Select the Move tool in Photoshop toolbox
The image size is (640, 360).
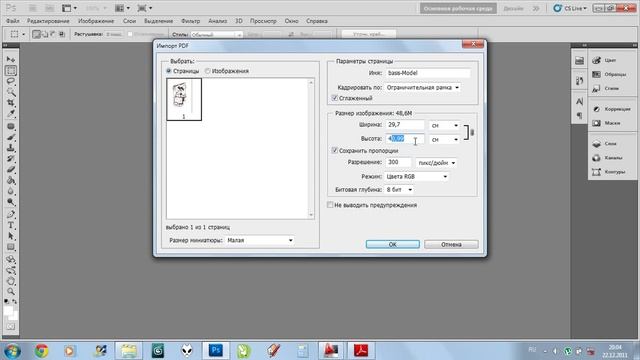(11, 60)
